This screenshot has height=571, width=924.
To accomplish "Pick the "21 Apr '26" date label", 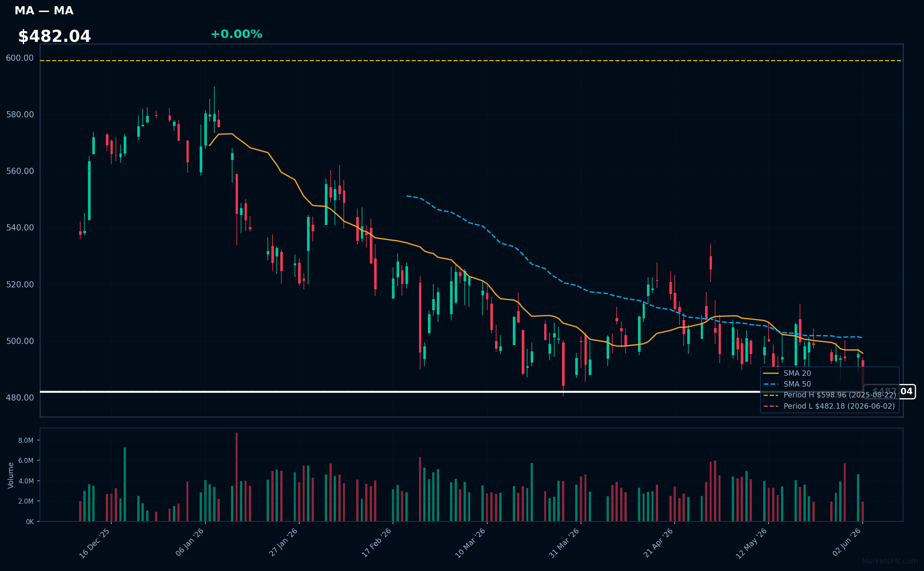I will point(659,543).
